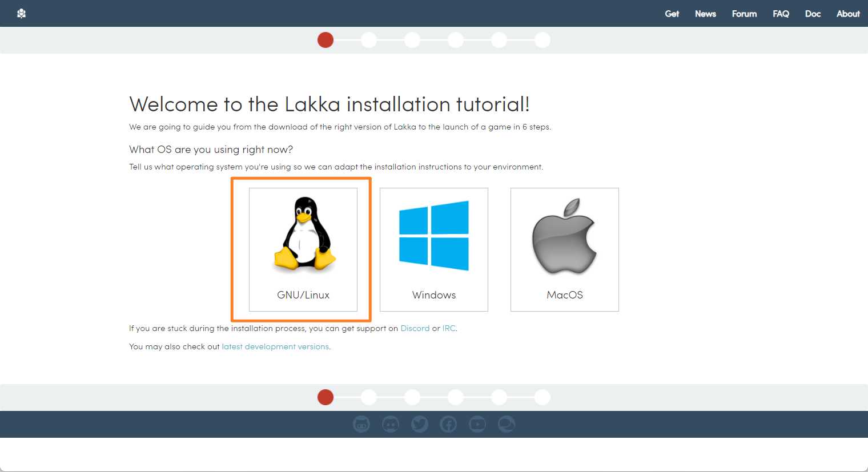Select the red first step dot, top tracker
This screenshot has height=472, width=868.
[x=325, y=40]
